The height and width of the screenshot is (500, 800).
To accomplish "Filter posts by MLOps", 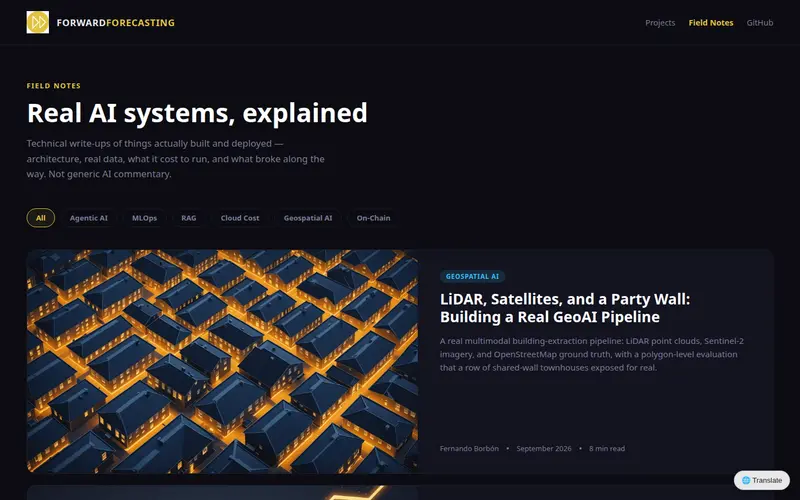I will pyautogui.click(x=144, y=218).
